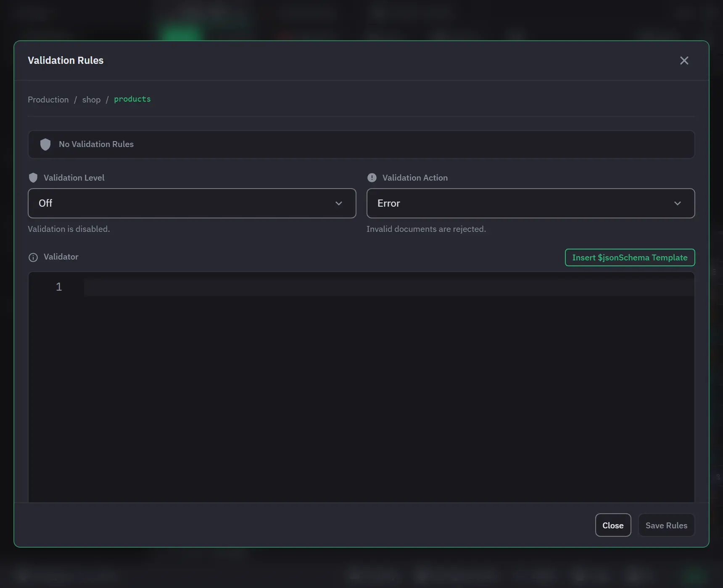This screenshot has height=588, width=723.
Task: Click the shield icon beside No Validation Rules
Action: pyautogui.click(x=45, y=144)
